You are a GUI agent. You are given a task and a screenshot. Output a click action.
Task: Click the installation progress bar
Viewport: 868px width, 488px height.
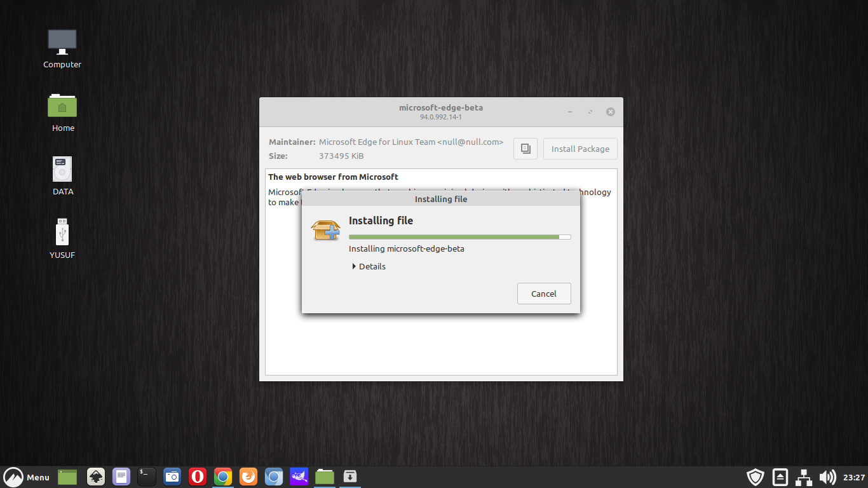coord(460,236)
